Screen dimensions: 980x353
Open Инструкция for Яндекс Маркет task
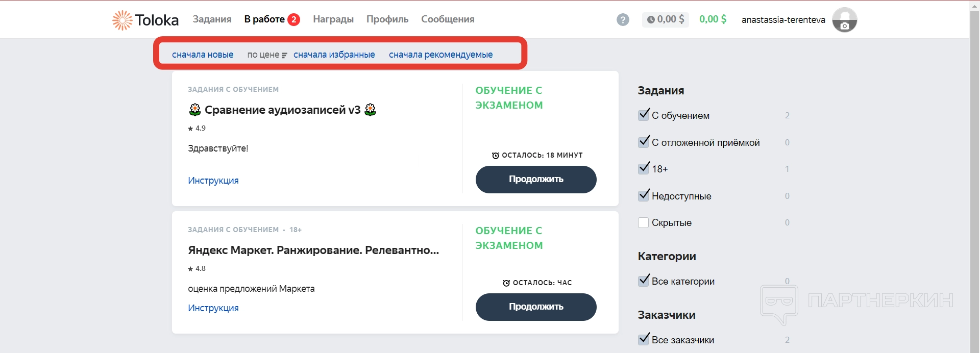(213, 308)
